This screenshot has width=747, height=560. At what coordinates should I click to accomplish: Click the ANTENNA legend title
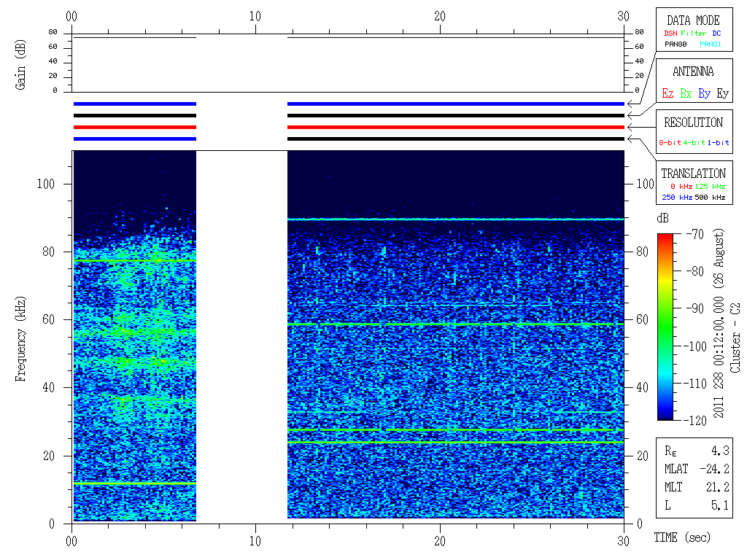click(x=693, y=71)
